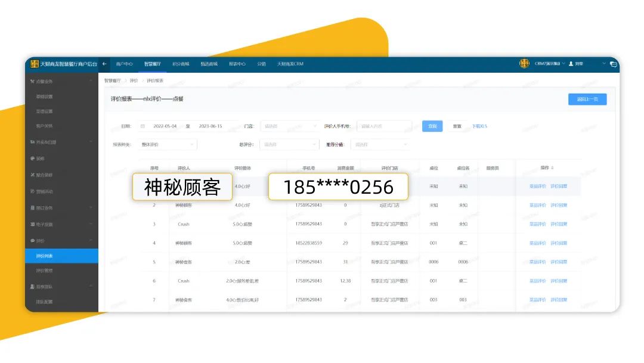Collapse the sidebar with the back arrow

[x=104, y=64]
